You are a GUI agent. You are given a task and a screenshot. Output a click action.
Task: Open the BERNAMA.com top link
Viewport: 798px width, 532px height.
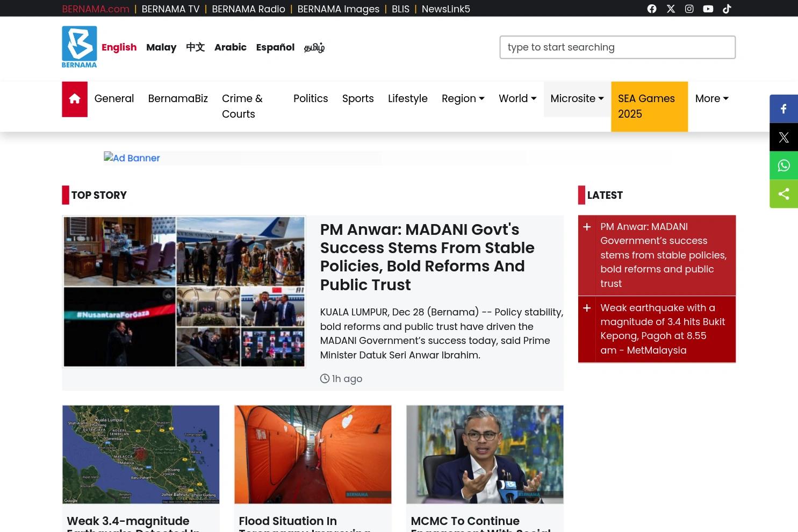96,9
